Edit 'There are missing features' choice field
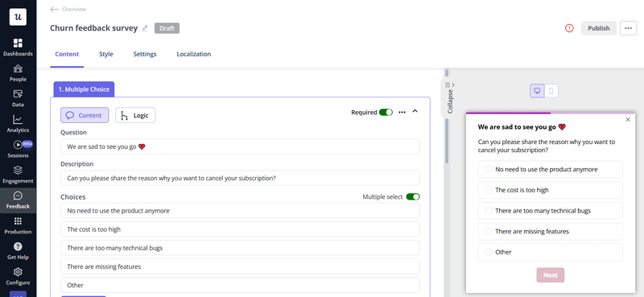644x297 pixels. coord(240,266)
